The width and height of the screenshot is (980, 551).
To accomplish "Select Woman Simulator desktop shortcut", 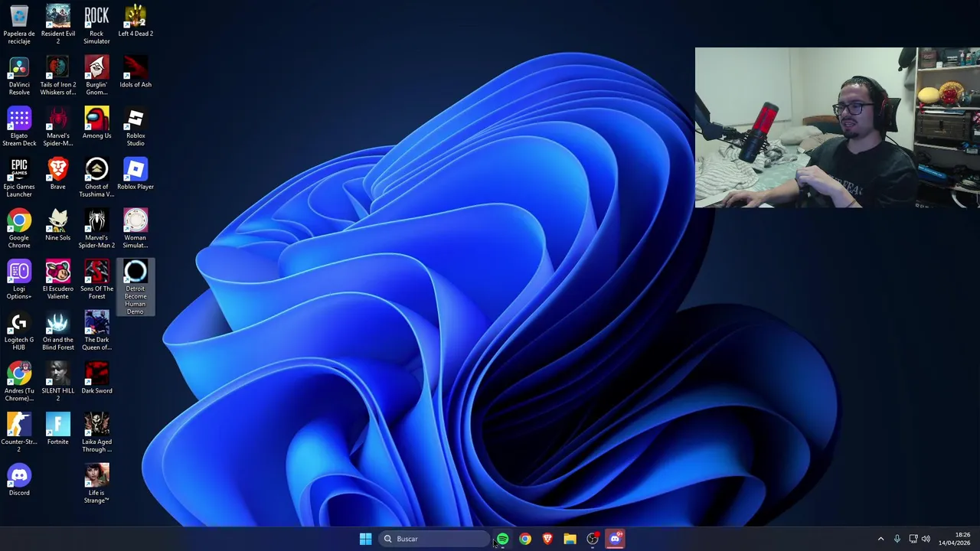I will tap(136, 228).
